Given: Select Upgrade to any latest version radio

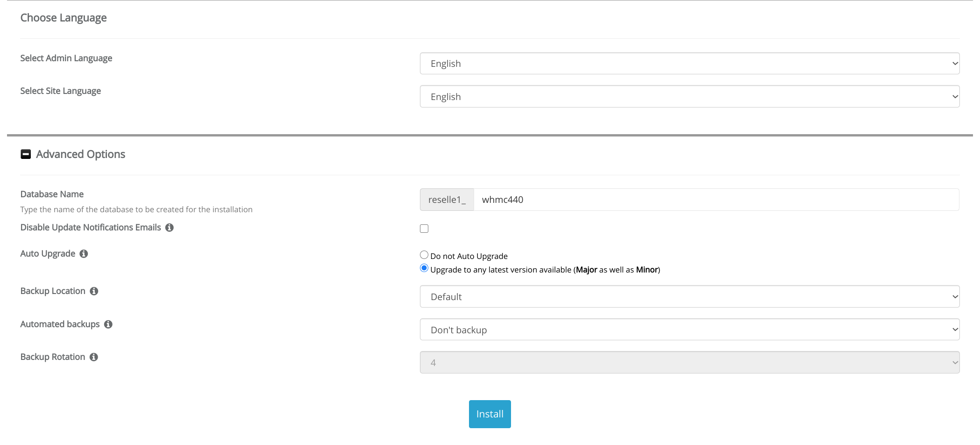Looking at the screenshot, I should tap(424, 268).
